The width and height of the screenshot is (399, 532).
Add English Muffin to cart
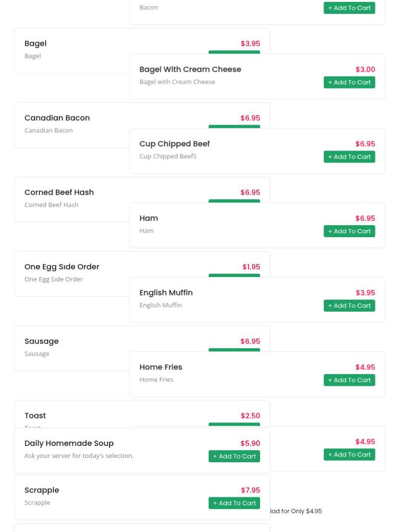point(349,306)
